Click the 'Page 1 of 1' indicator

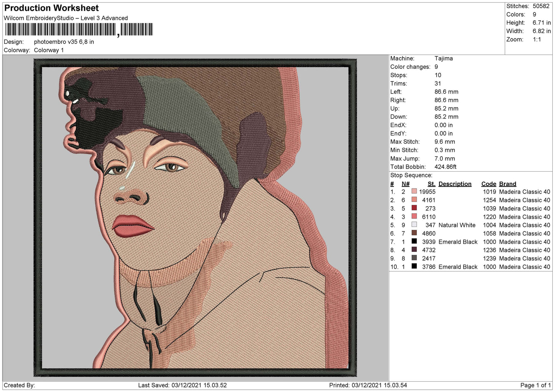(x=535, y=385)
